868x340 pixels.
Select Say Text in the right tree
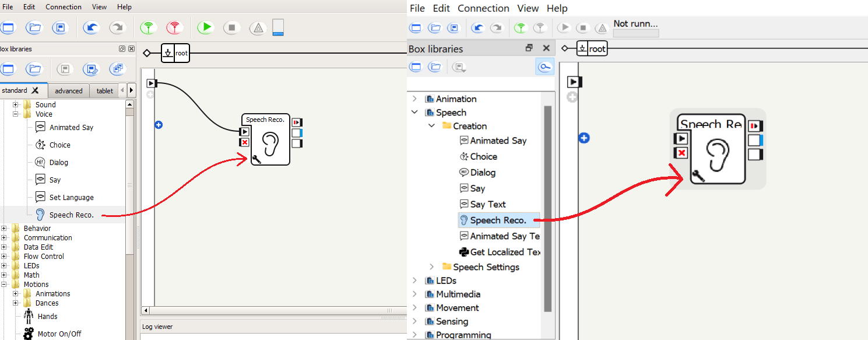(x=488, y=204)
